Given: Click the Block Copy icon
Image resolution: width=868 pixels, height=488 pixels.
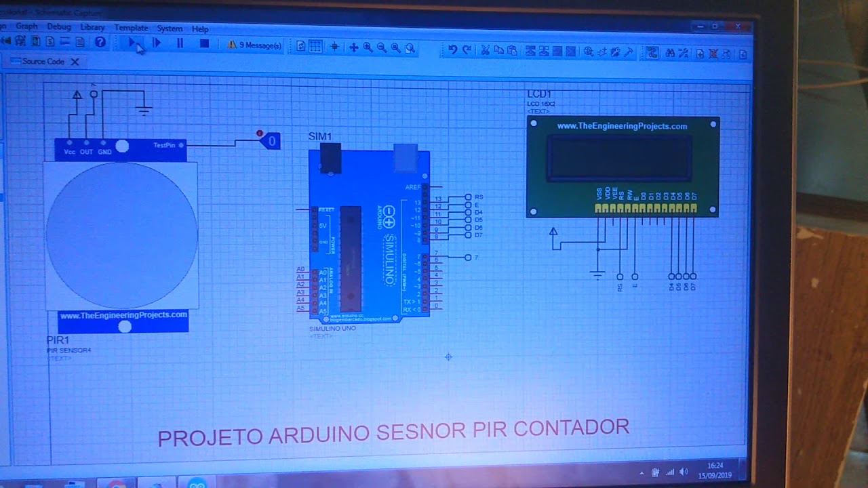Looking at the screenshot, I should click(530, 51).
